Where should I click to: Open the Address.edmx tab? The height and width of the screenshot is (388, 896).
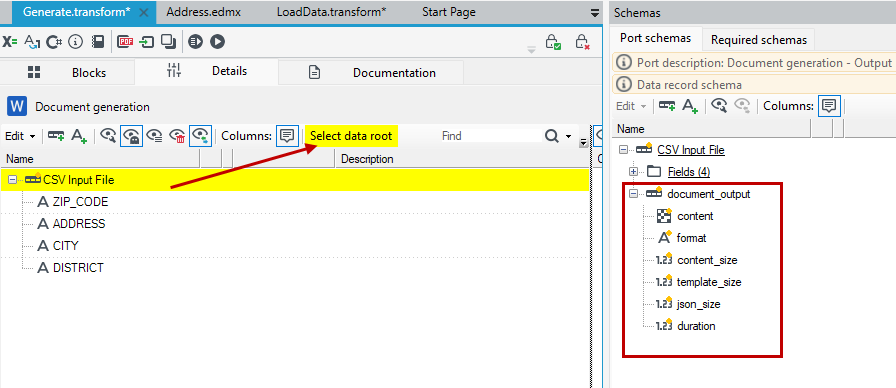click(203, 12)
